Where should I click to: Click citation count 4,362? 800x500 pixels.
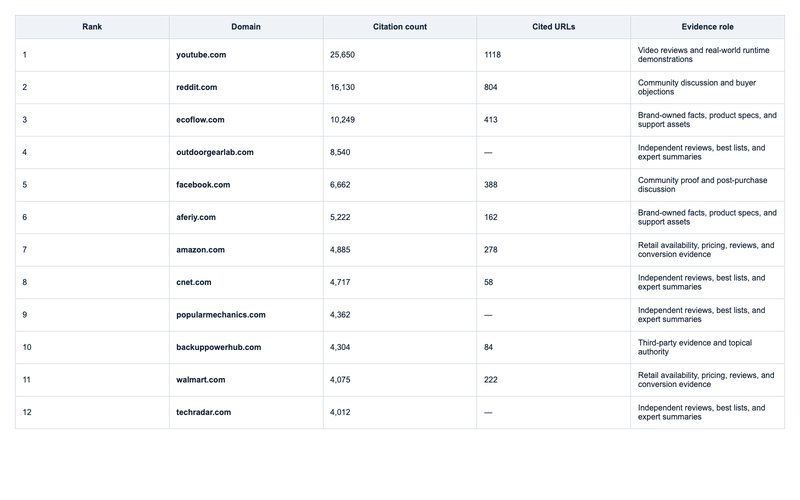point(340,315)
